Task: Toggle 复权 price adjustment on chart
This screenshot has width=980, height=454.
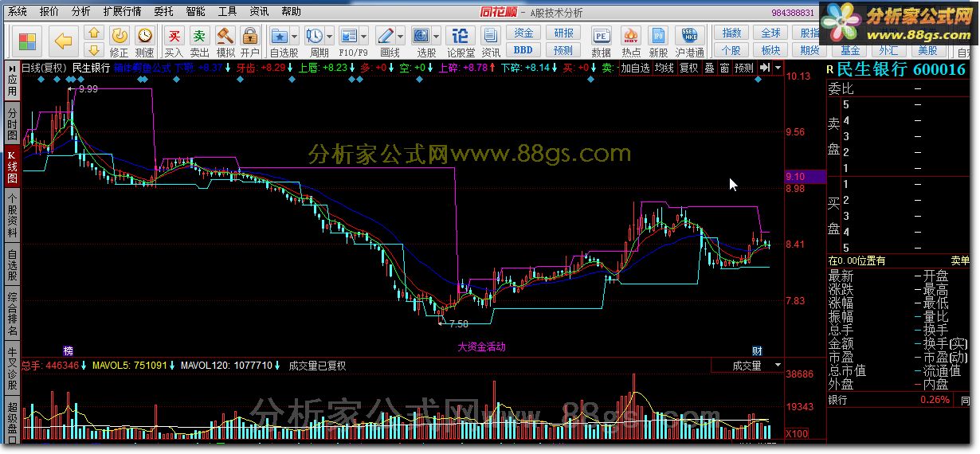Action: [x=689, y=68]
